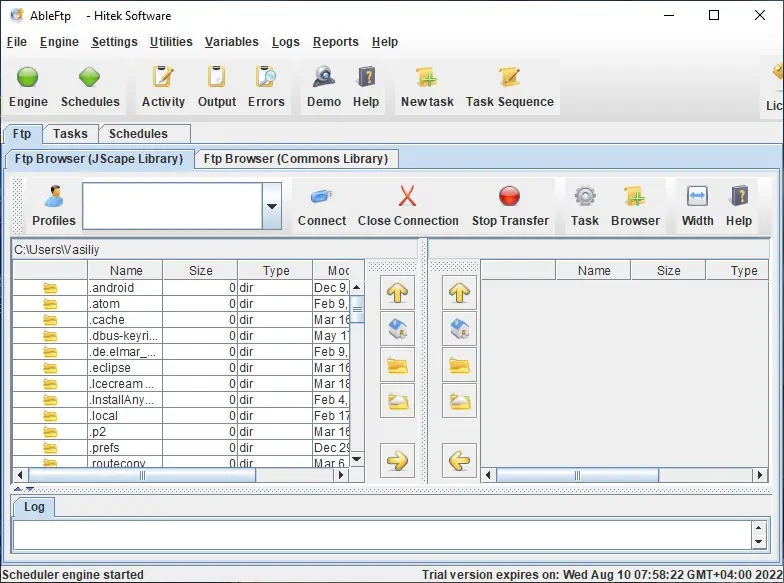Image resolution: width=784 pixels, height=583 pixels.
Task: Select the .p2 folder row
Action: click(181, 432)
